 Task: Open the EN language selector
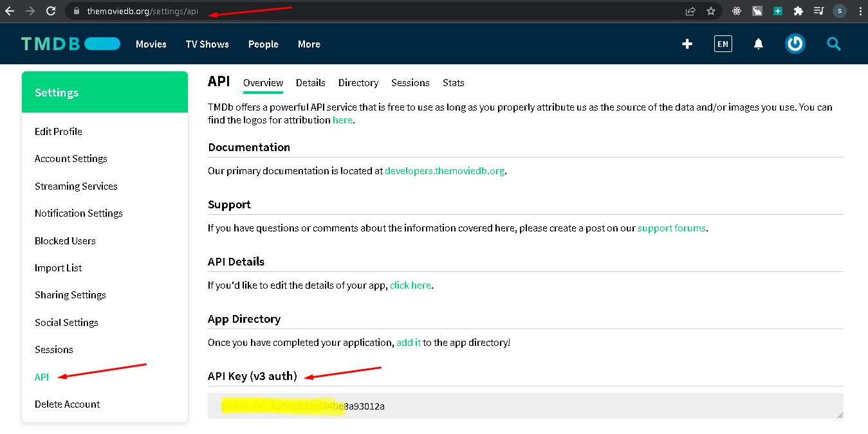pyautogui.click(x=723, y=44)
